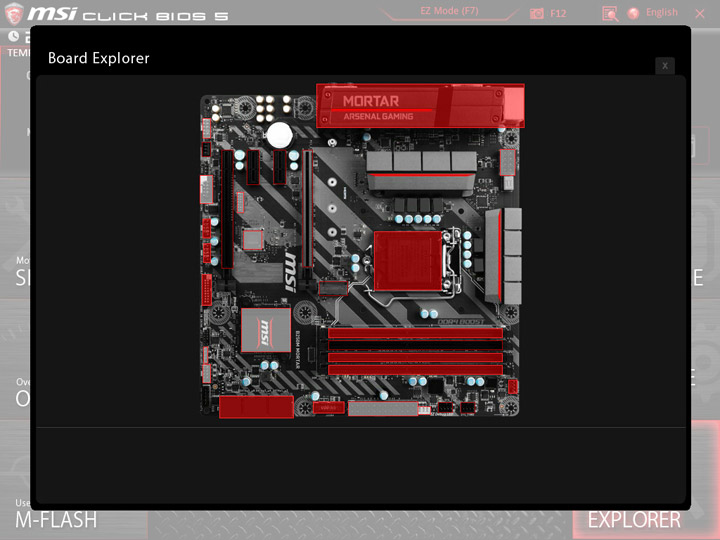Open the M-FLASH utility

56,520
